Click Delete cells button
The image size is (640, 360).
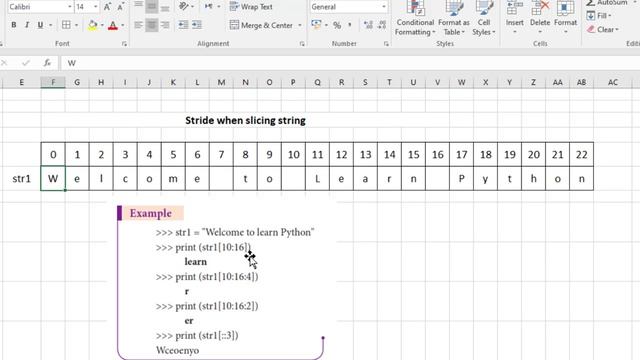pos(540,18)
